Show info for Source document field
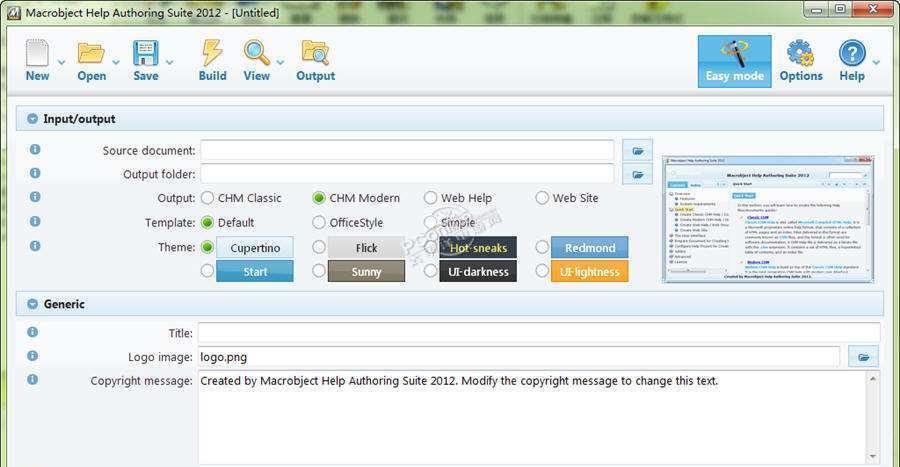 click(35, 149)
